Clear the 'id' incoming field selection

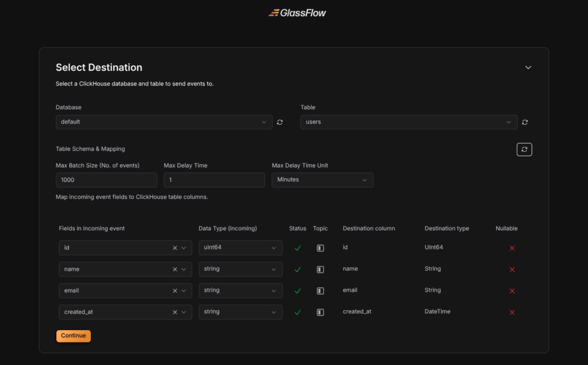tap(175, 248)
